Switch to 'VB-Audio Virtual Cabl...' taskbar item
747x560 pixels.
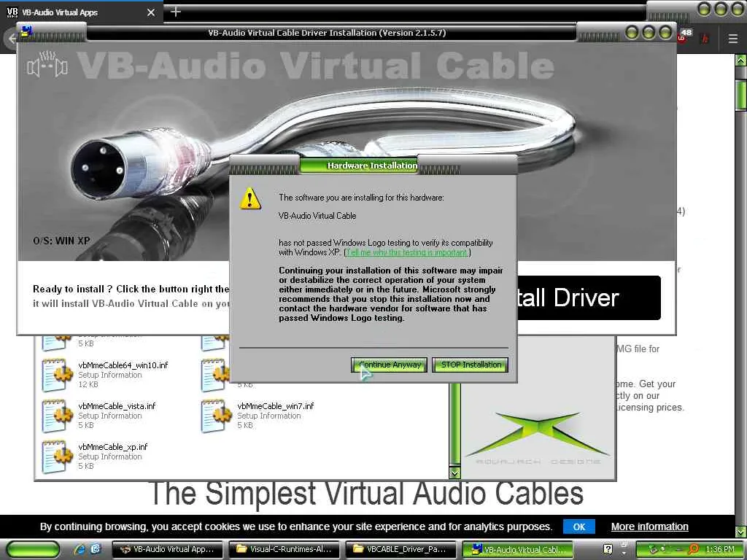pos(517,550)
